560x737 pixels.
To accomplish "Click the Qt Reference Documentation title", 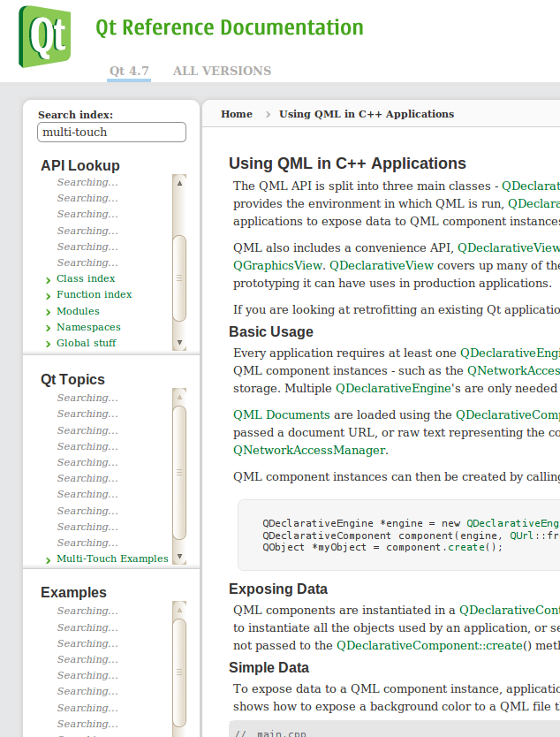I will pos(230,27).
